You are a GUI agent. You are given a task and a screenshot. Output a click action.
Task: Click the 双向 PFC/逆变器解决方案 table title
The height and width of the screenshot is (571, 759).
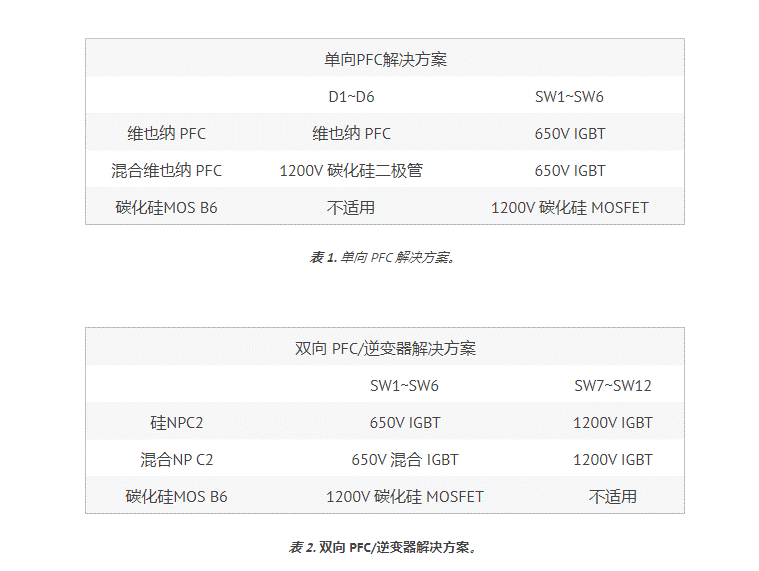tap(385, 349)
